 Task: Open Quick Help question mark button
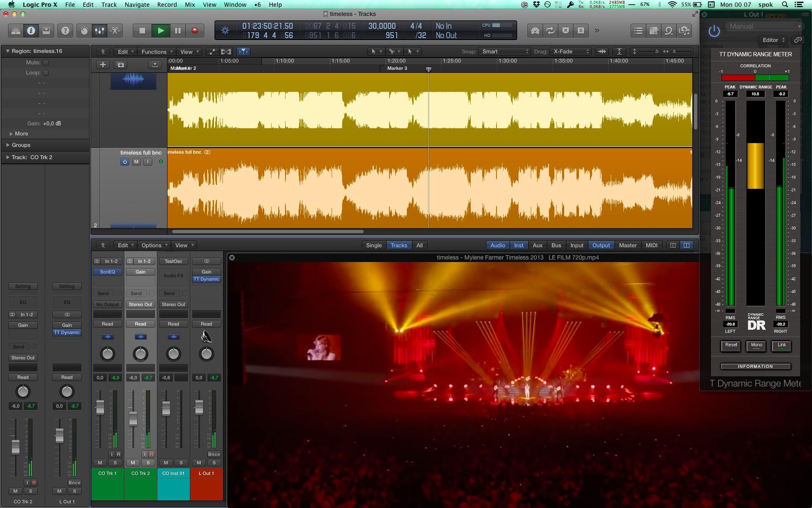coord(65,30)
